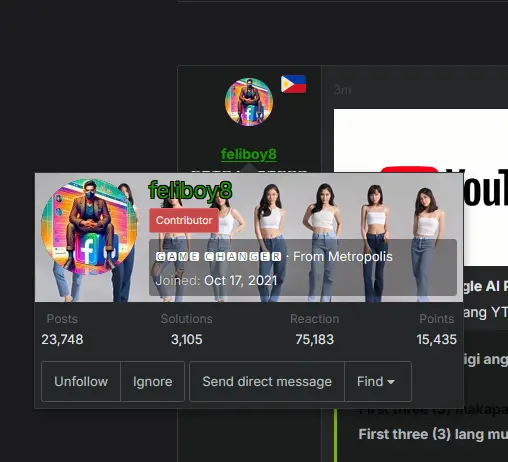Image resolution: width=508 pixels, height=462 pixels.
Task: Click feliboy8 name in profile popup
Action: (x=190, y=191)
